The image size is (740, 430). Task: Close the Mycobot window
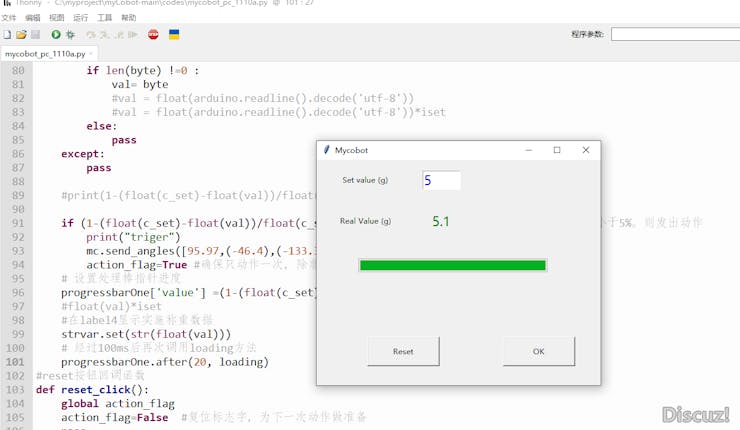tap(586, 150)
